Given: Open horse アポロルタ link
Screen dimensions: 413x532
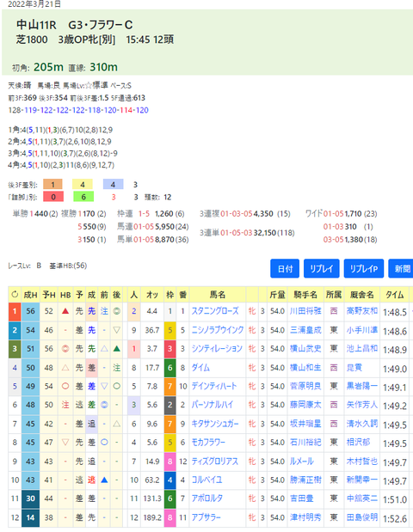Looking at the screenshot, I should 207,498.
